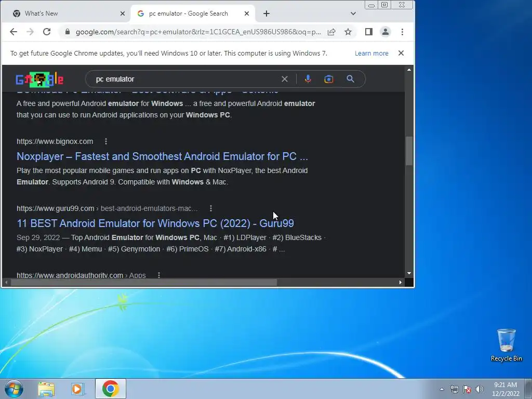Viewport: 532px width, 399px height.
Task: Open Noxplayer Fastest and Smoothest Android Emulator result
Action: click(162, 156)
